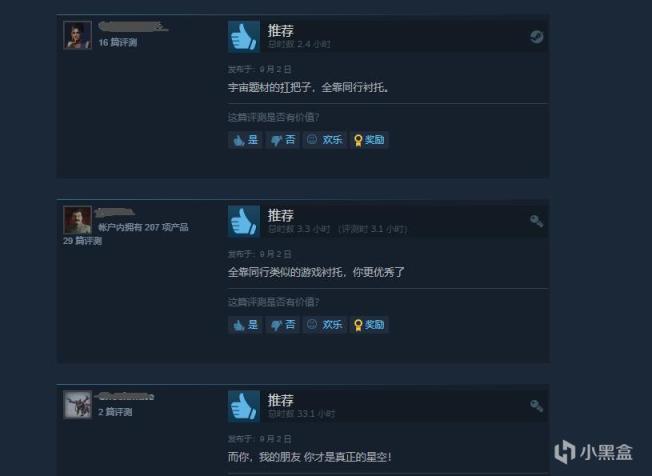The width and height of the screenshot is (652, 476).
Task: Open the 29 篇评测 reviews link
Action: [82, 241]
